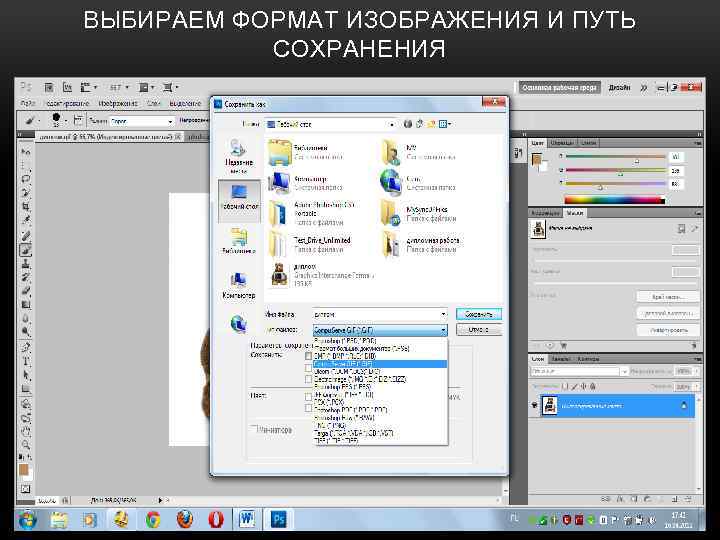Select the highlighted Brush tool in the toolbox
The height and width of the screenshot is (540, 720).
click(x=25, y=250)
